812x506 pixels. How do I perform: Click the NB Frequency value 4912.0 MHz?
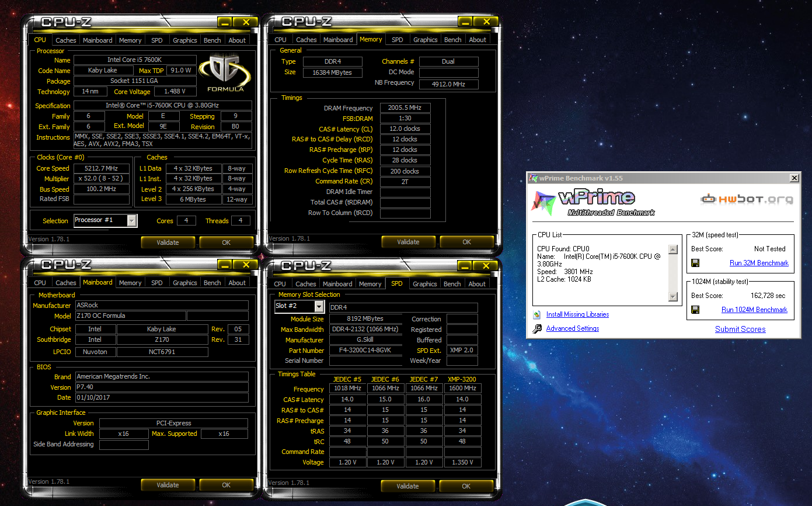pos(449,84)
